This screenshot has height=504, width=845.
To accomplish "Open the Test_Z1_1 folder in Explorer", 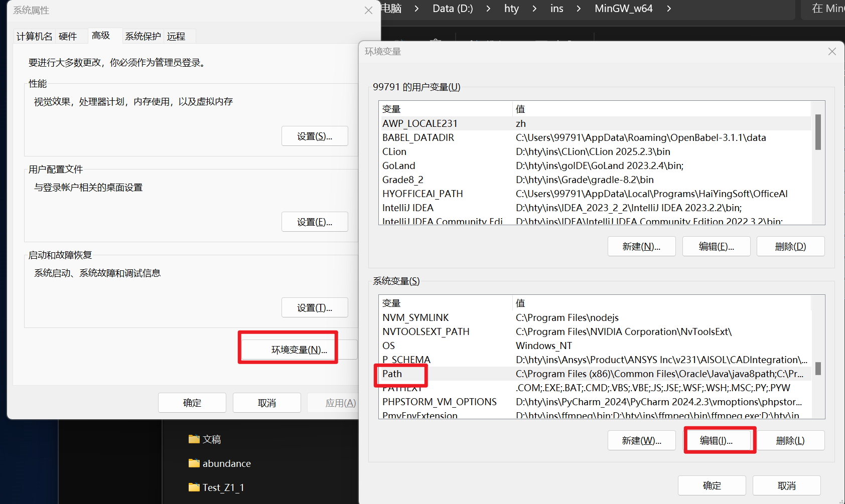I will (216, 487).
